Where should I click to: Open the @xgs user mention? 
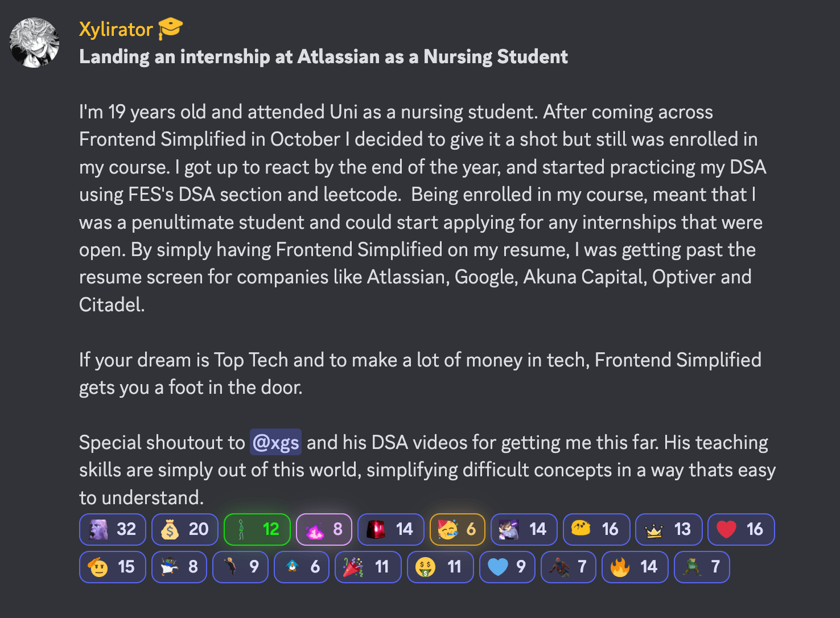pyautogui.click(x=275, y=443)
